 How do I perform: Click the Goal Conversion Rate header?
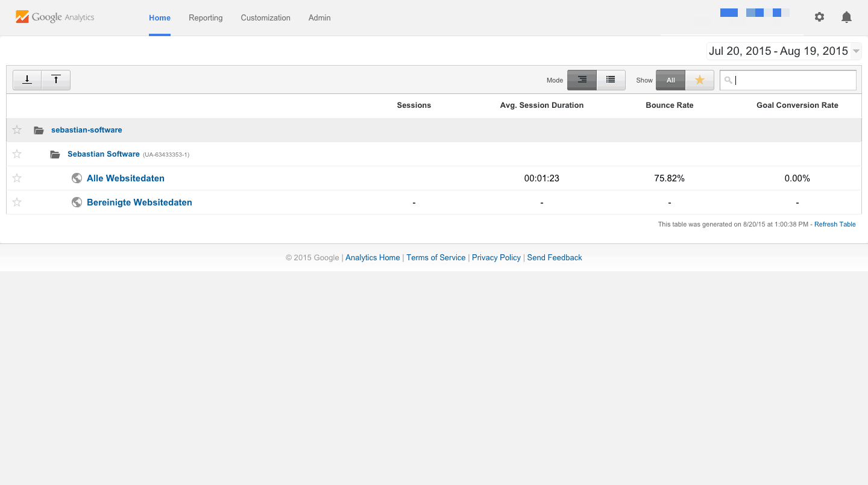click(797, 105)
